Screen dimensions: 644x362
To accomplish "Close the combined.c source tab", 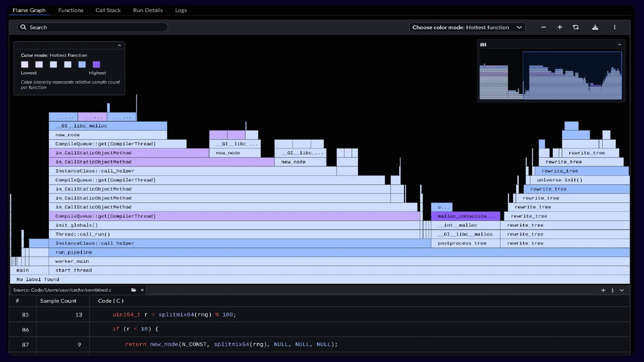I will pyautogui.click(x=142, y=290).
